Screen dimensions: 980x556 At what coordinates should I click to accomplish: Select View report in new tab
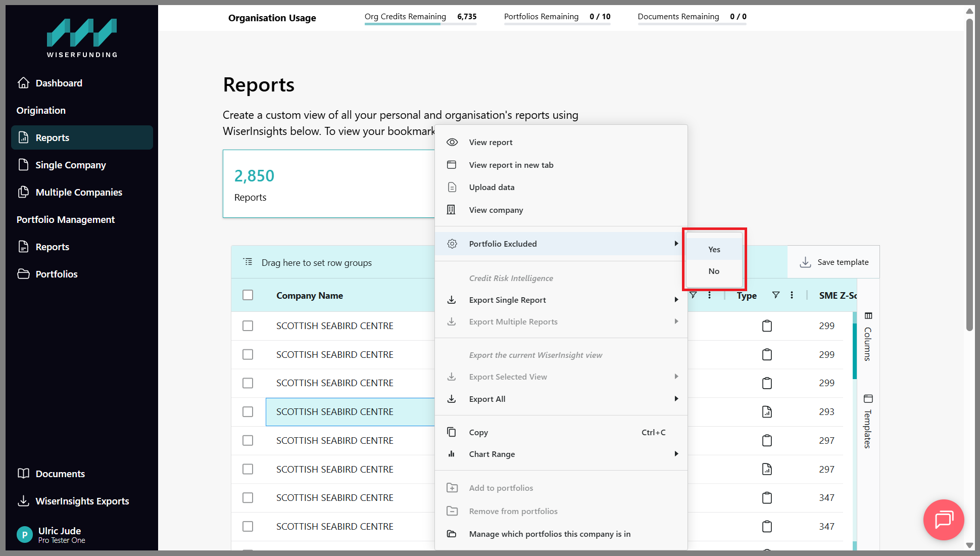click(x=561, y=165)
